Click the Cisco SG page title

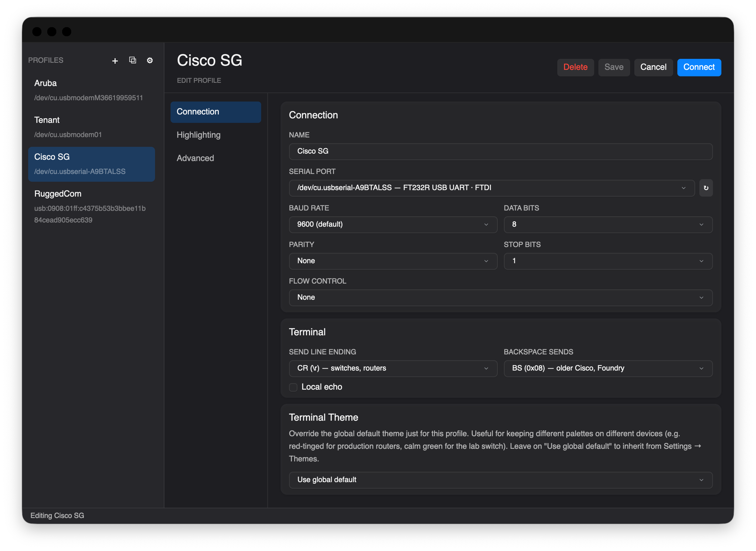pos(210,60)
